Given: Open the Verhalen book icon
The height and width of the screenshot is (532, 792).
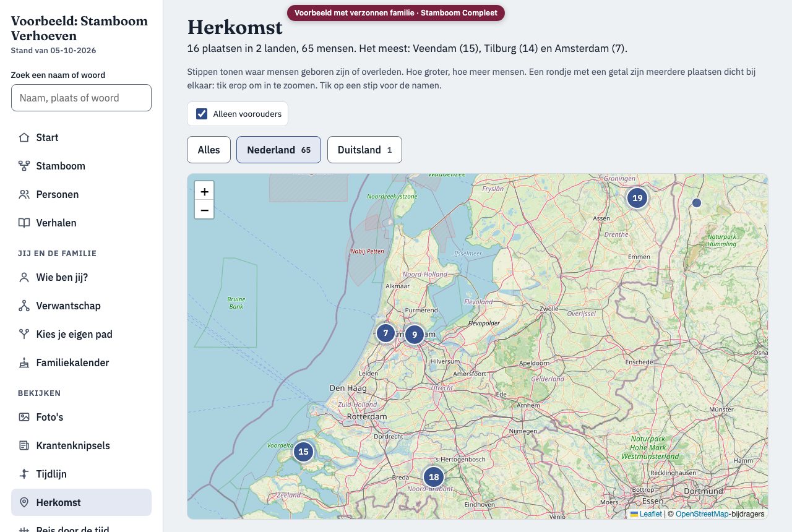Looking at the screenshot, I should pos(24,223).
